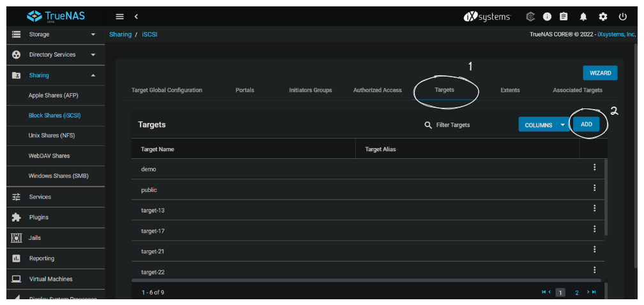Go to previous page arrow
The height and width of the screenshot is (305, 644).
(550, 292)
